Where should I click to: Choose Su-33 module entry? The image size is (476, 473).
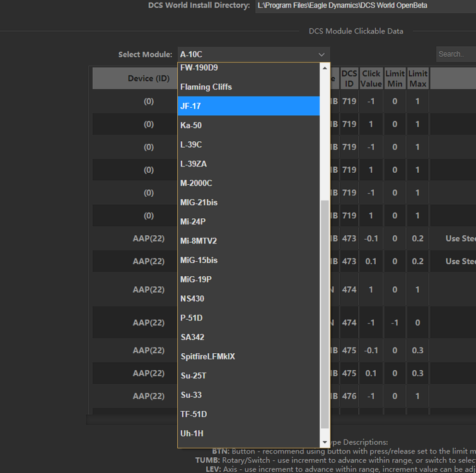[x=248, y=395]
